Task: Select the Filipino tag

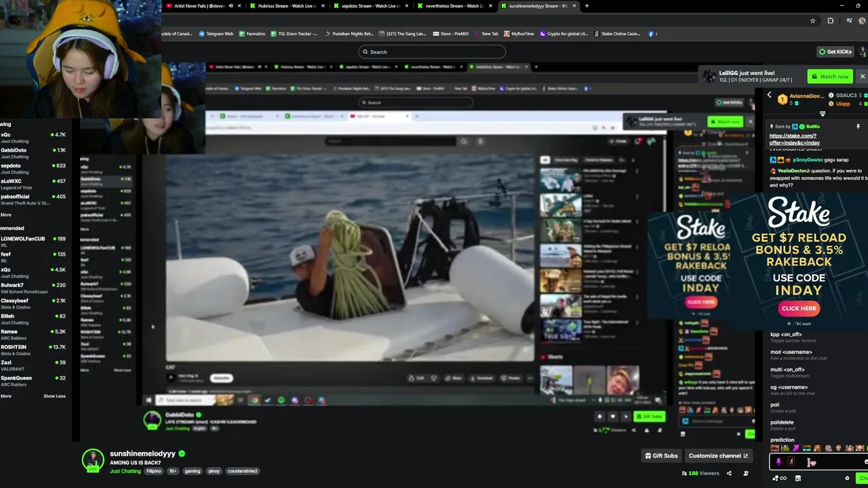Action: 154,471
